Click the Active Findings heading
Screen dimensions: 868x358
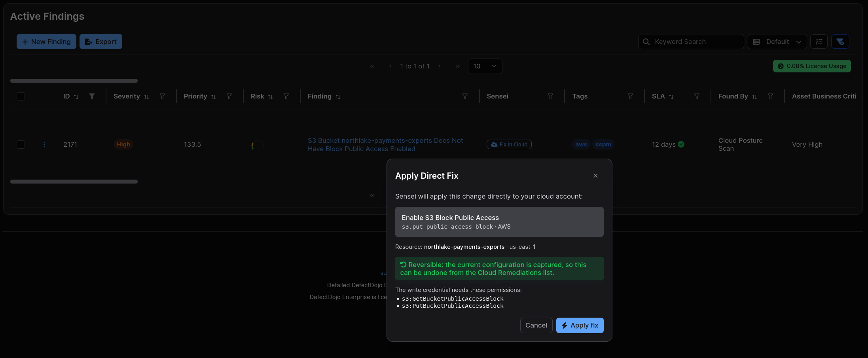click(47, 16)
